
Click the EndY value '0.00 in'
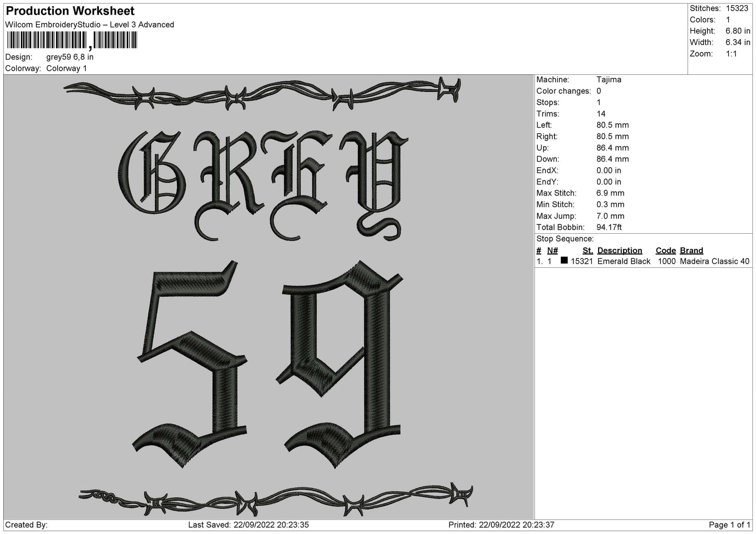tap(609, 182)
